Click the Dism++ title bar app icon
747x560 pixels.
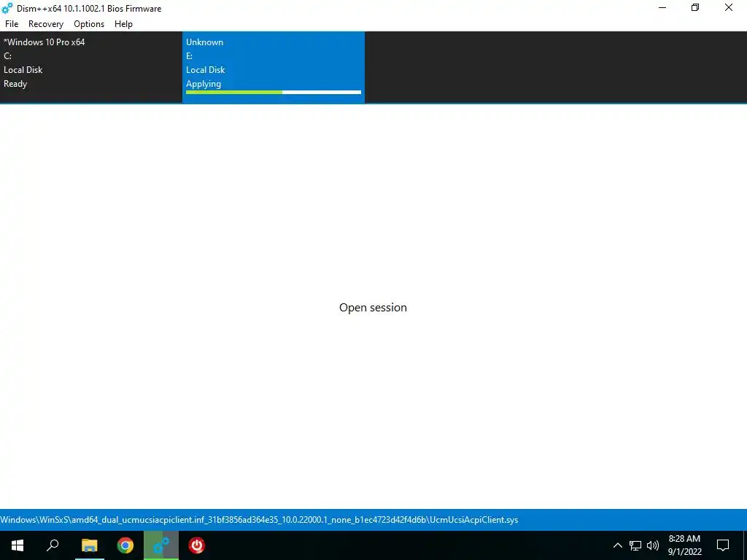7,8
